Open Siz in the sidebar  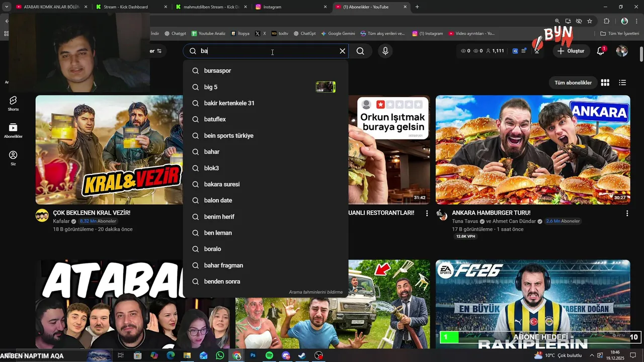tap(13, 158)
